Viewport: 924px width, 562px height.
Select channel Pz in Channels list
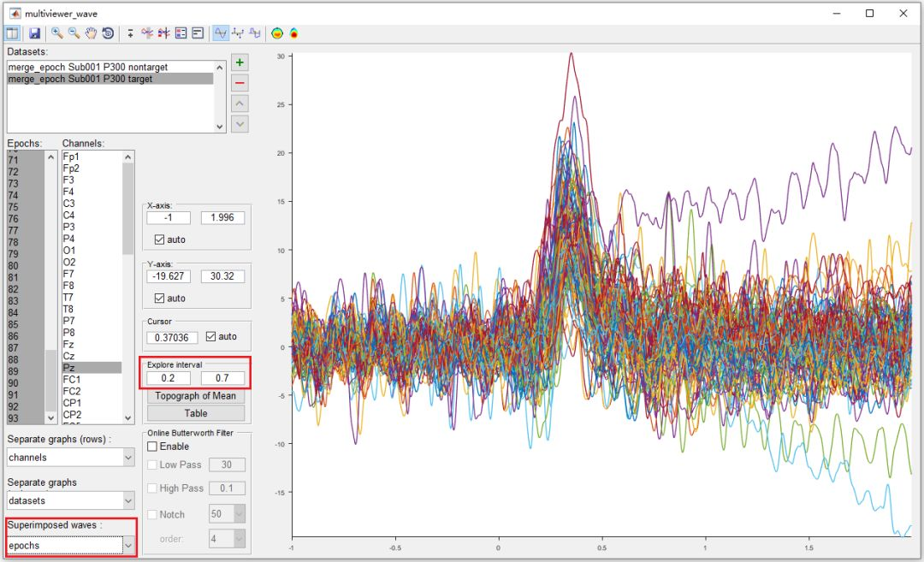tap(92, 368)
